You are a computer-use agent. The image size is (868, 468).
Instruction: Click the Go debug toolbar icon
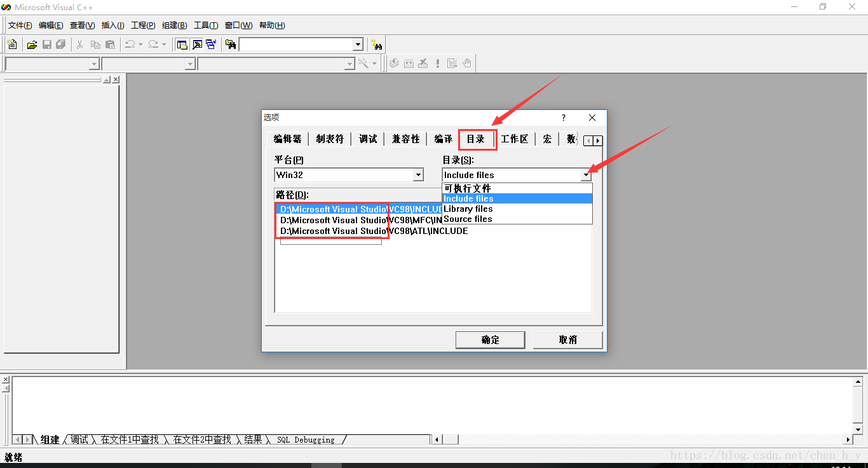click(x=452, y=64)
